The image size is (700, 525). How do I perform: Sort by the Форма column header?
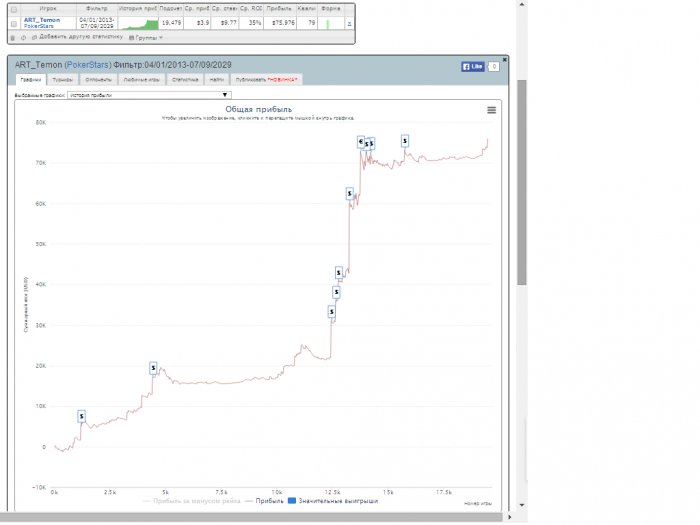pos(330,9)
